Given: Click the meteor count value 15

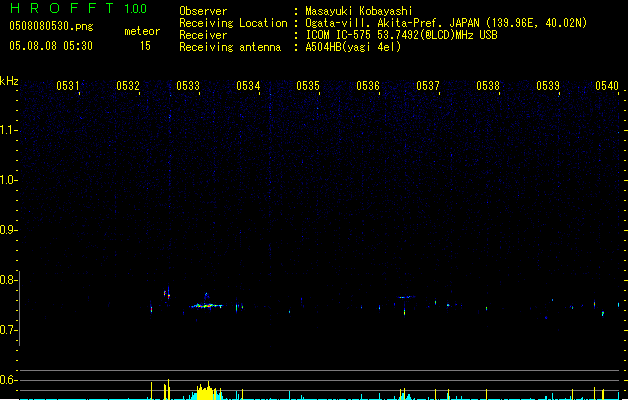Looking at the screenshot, I should 145,46.
